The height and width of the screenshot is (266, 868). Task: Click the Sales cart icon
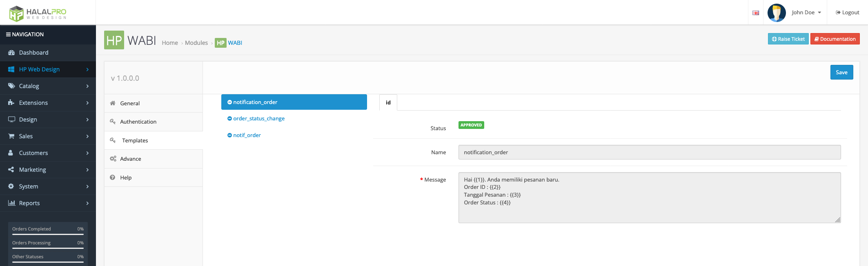tap(11, 136)
